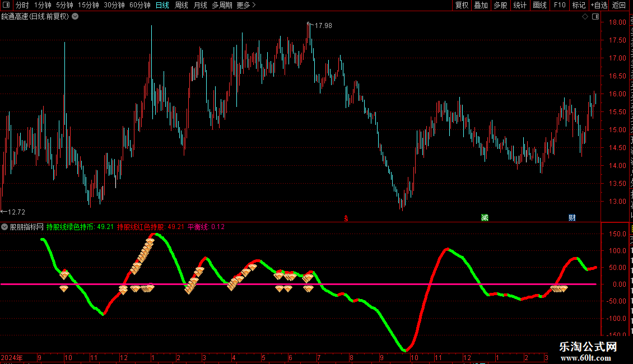
Task: Add stock with +自选 button
Action: point(599,5)
